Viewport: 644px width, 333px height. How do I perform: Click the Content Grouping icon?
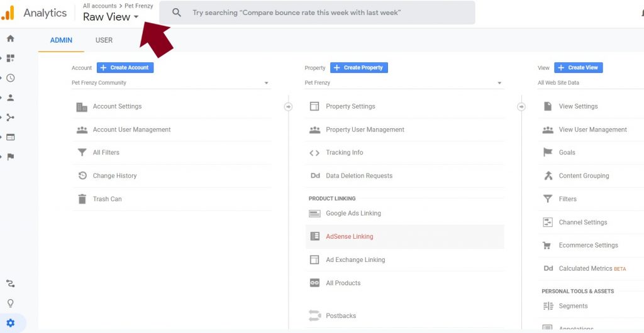[x=548, y=175]
